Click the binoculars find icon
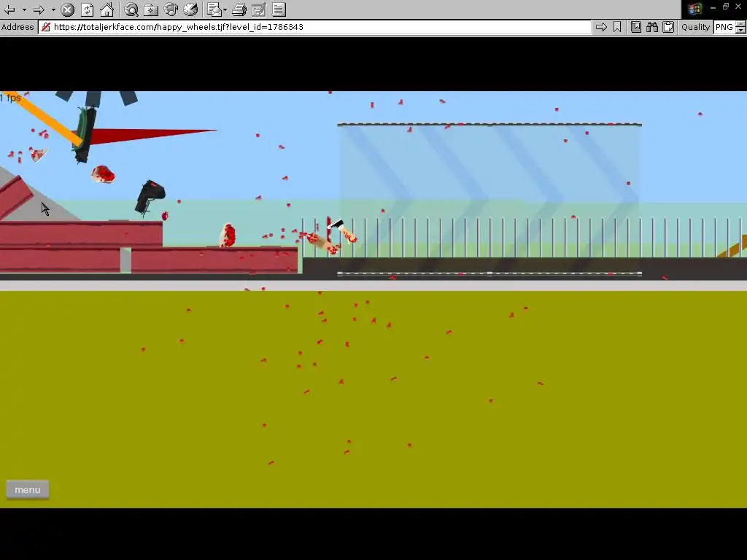This screenshot has width=747, height=560. (652, 27)
